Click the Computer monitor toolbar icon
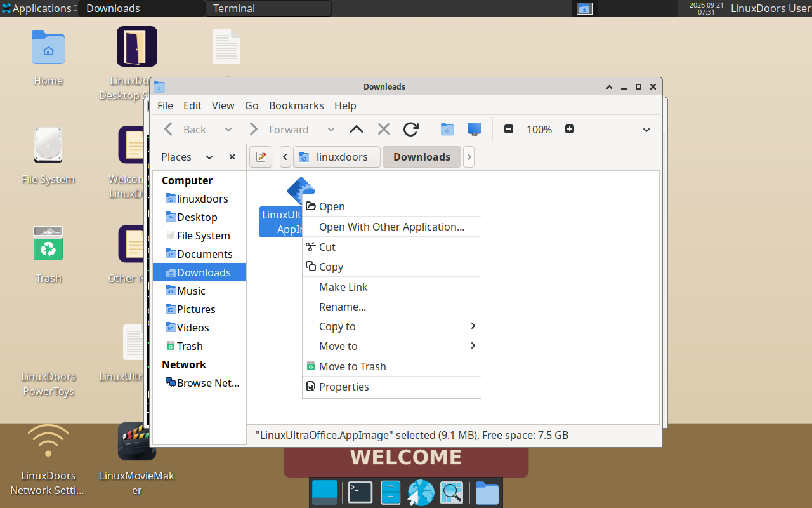This screenshot has width=812, height=508. click(x=474, y=129)
